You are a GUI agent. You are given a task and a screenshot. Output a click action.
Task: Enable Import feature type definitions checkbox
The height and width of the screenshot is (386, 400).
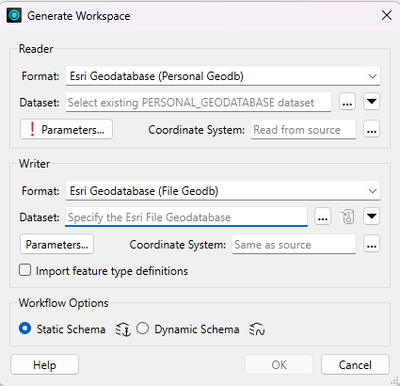(25, 270)
